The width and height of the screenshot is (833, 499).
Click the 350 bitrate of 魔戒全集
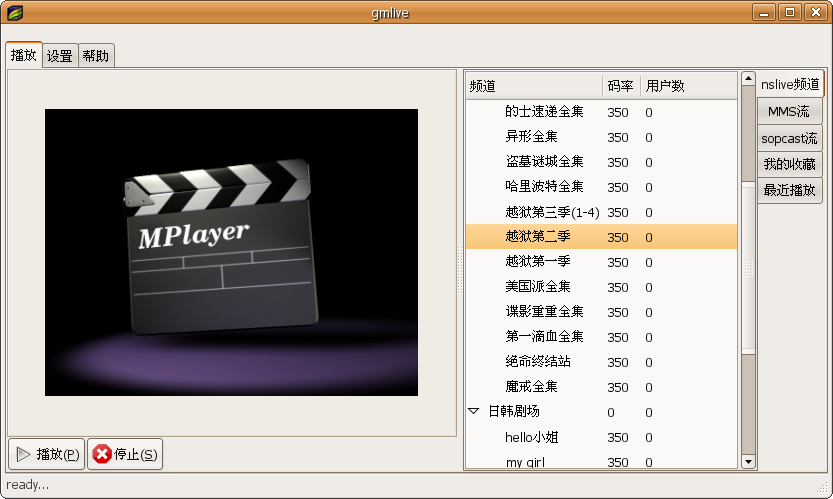pyautogui.click(x=618, y=387)
